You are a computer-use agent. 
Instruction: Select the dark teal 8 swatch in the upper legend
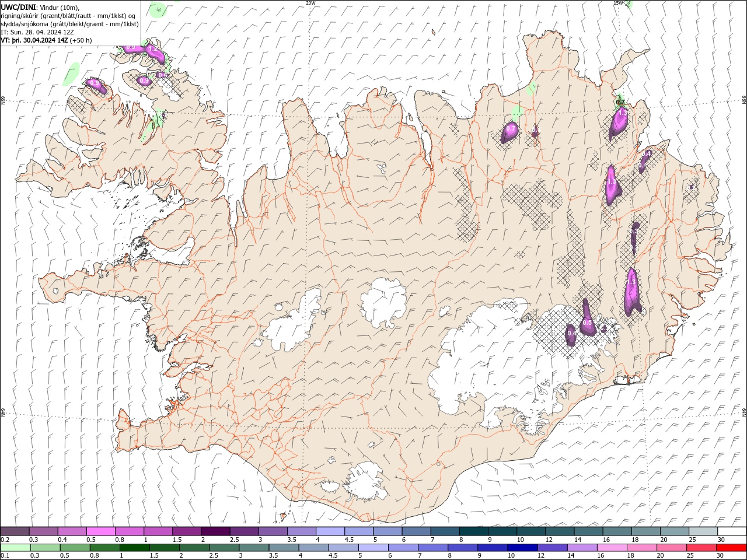point(474,531)
